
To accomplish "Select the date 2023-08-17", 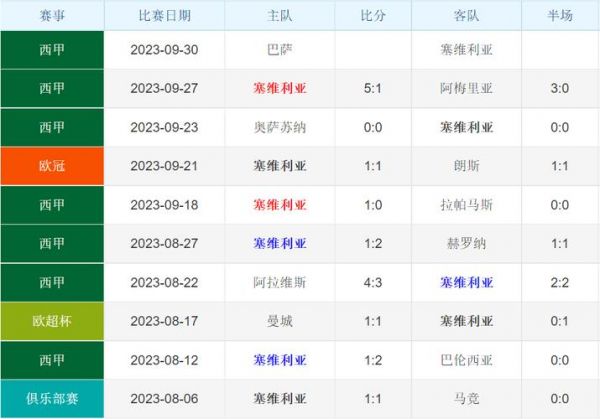I will tap(164, 321).
